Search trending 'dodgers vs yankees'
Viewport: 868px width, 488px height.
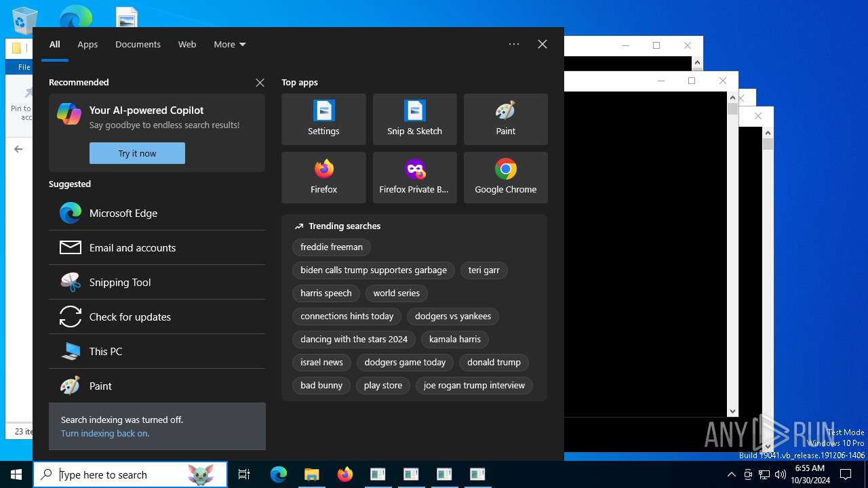pos(453,316)
